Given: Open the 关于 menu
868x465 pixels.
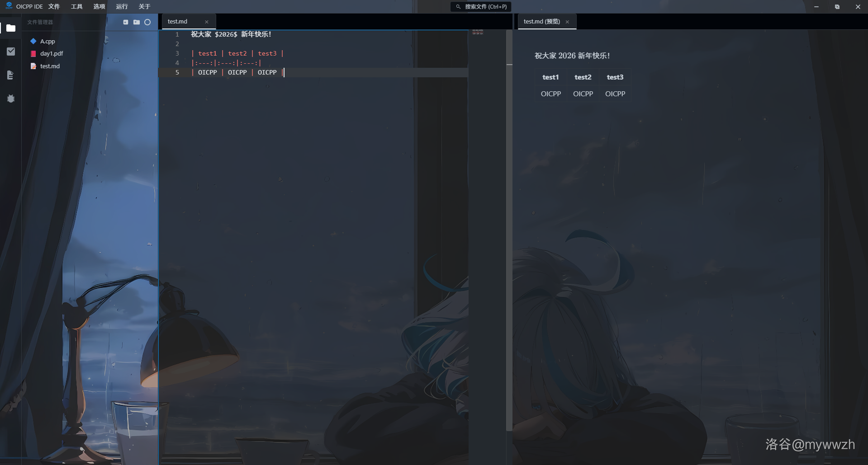Looking at the screenshot, I should [x=144, y=7].
